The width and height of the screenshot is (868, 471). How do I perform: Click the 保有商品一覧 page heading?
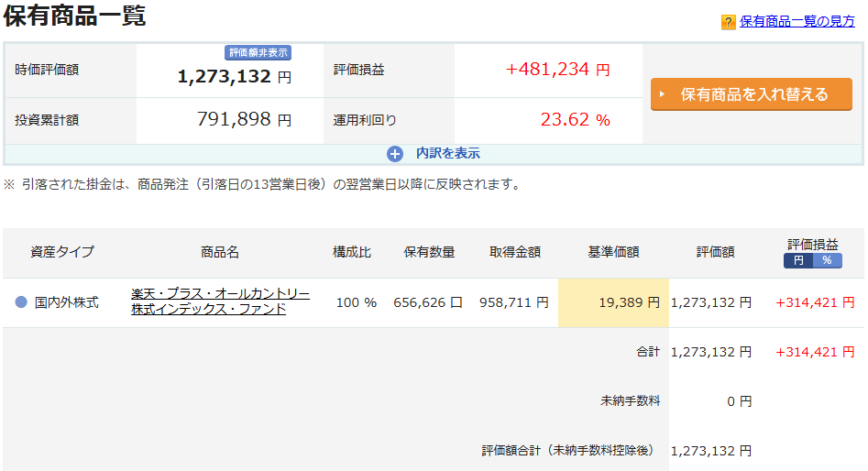click(74, 15)
